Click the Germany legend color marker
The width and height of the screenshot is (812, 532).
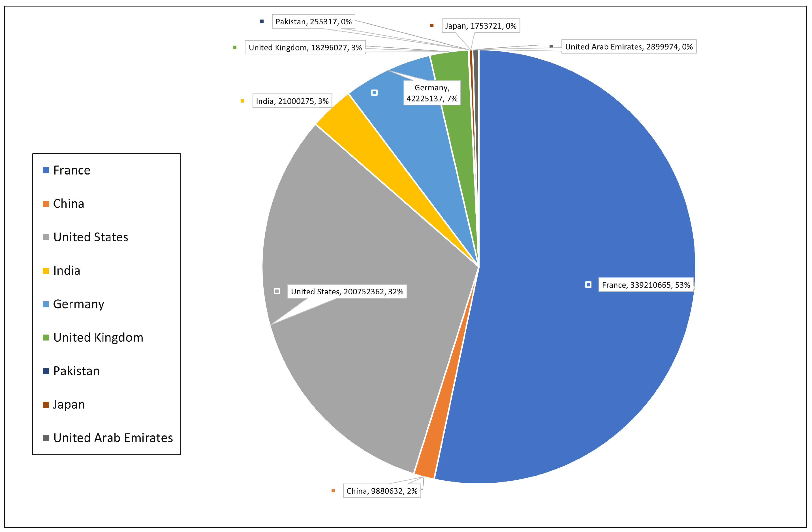pyautogui.click(x=46, y=304)
